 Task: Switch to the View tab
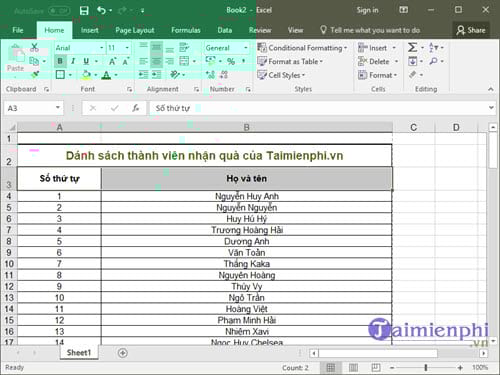(295, 30)
